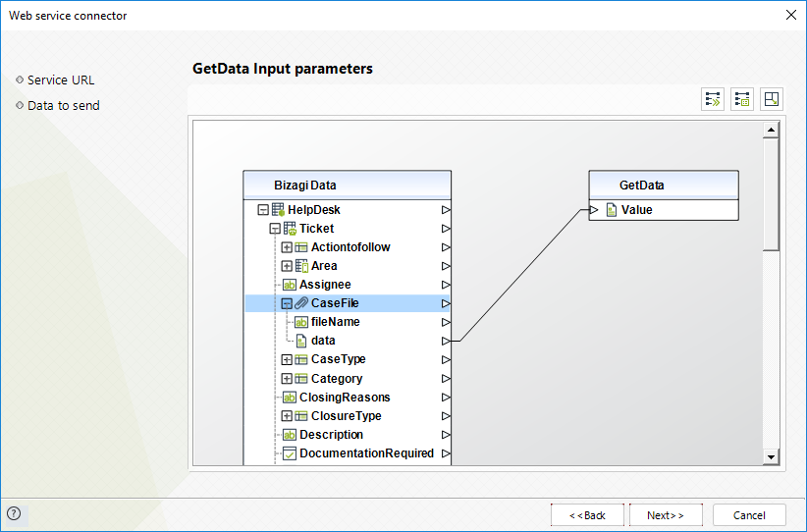Click the CaseType table icon
Image resolution: width=807 pixels, height=532 pixels.
(301, 359)
